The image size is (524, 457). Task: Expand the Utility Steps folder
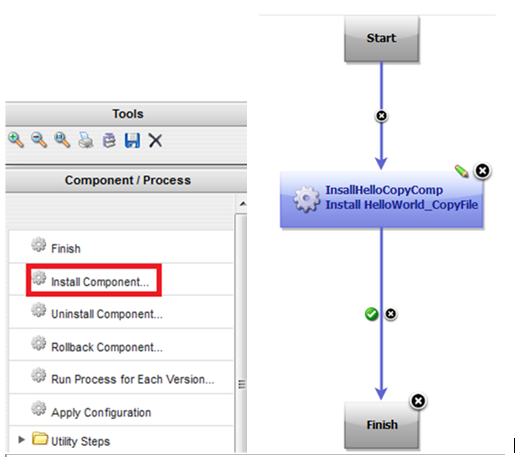click(21, 440)
